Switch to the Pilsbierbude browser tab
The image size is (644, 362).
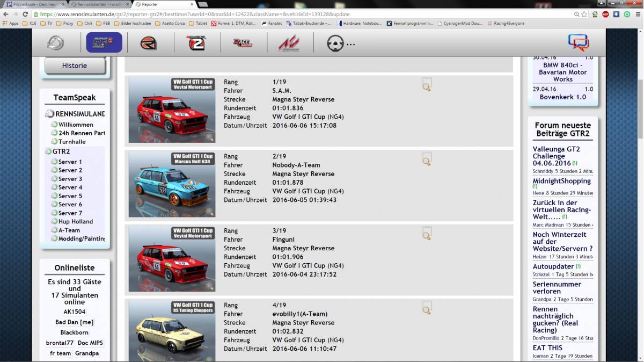(x=34, y=4)
